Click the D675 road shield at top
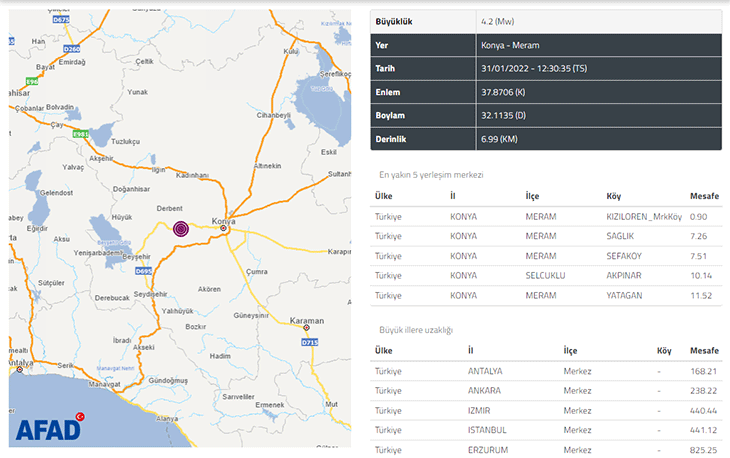Screen dimensions: 730x458 [x=61, y=18]
